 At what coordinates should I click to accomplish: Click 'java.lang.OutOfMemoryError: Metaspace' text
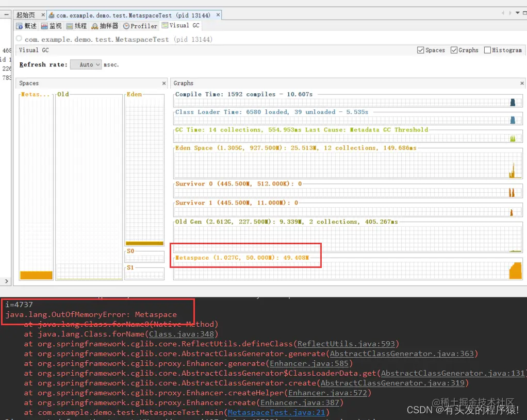tap(91, 314)
